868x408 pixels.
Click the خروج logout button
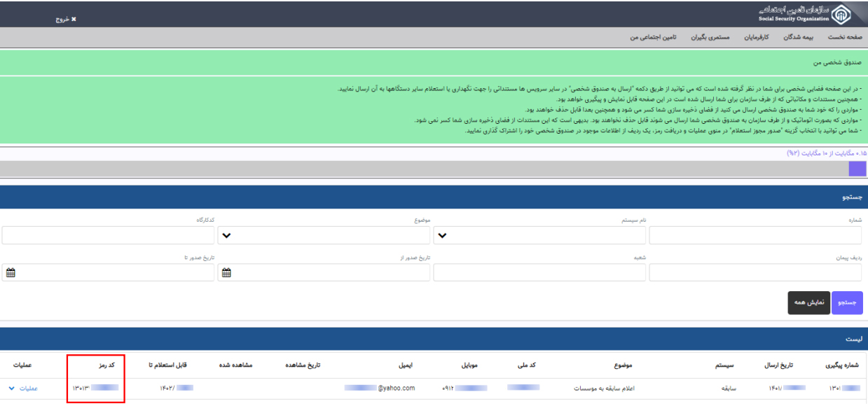coord(66,19)
